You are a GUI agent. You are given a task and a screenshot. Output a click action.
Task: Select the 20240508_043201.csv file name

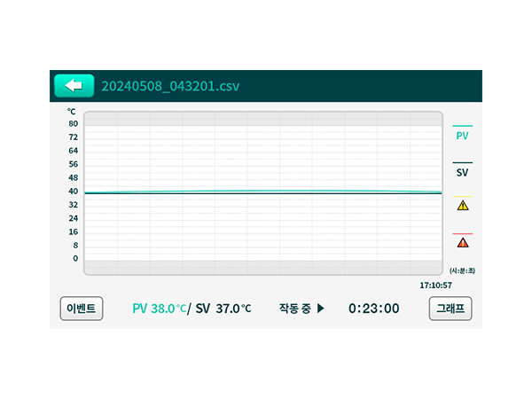tap(170, 86)
